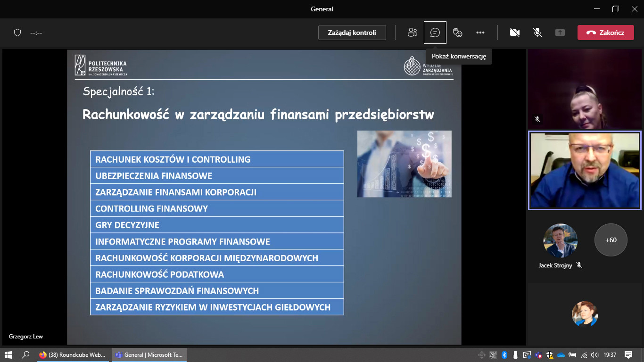The height and width of the screenshot is (362, 644).
Task: Click the Zażądaj kontroli button
Action: coord(352,33)
